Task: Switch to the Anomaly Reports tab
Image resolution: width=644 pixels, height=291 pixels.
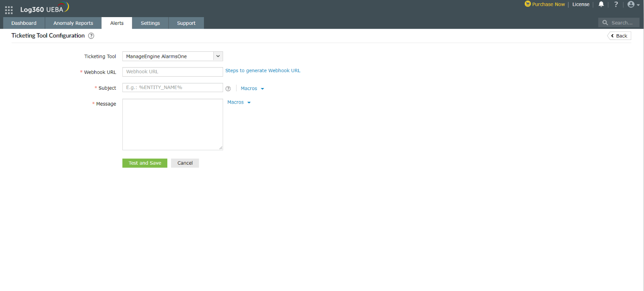Action: point(73,23)
